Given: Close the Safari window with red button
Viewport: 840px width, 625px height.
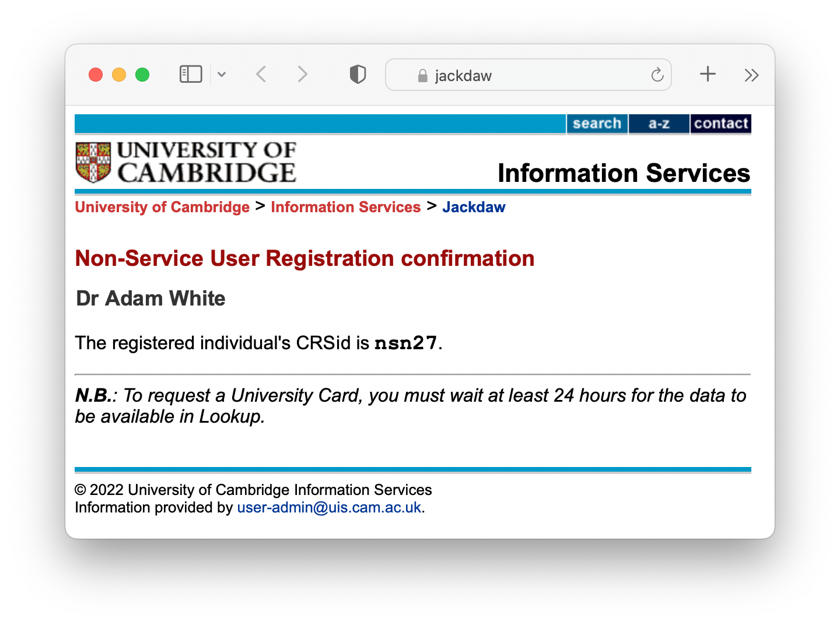Looking at the screenshot, I should (96, 75).
